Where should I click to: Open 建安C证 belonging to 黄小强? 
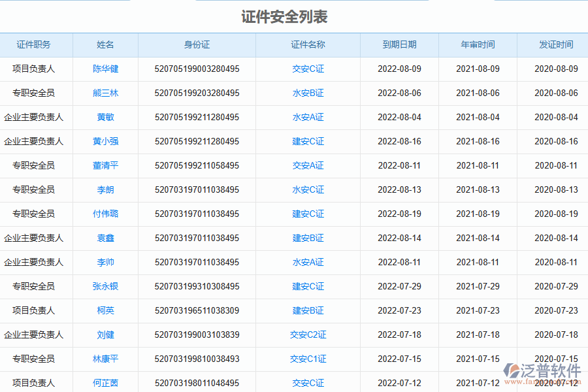coord(307,141)
